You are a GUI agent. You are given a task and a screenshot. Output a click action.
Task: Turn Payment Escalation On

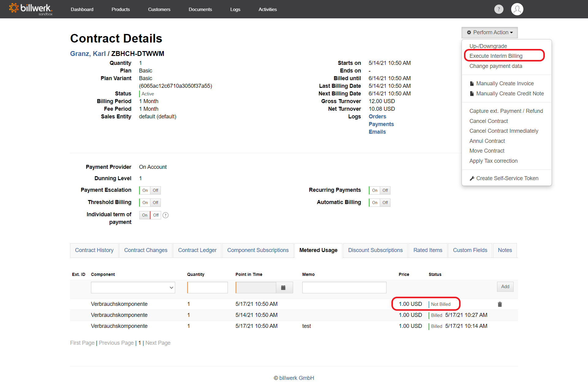click(145, 190)
